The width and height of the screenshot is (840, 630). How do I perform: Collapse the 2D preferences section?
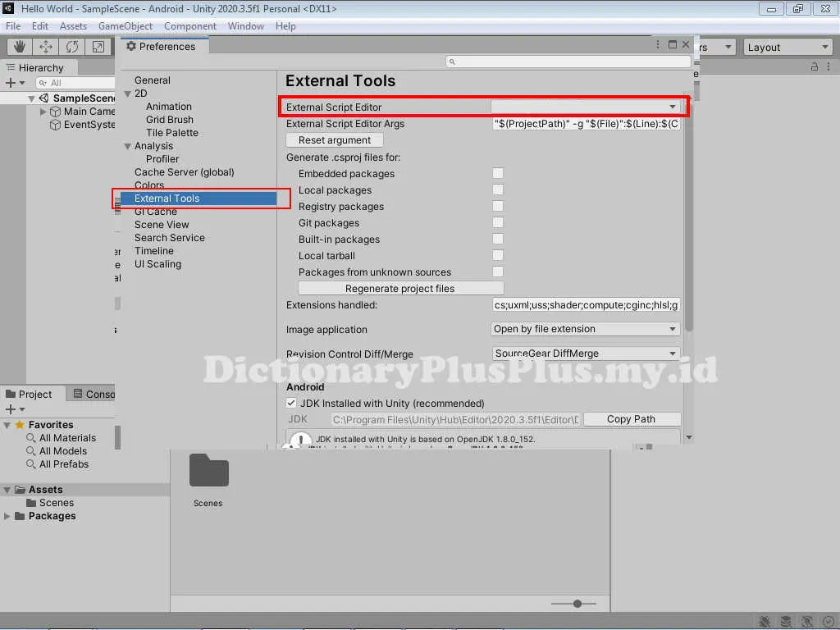[x=127, y=94]
